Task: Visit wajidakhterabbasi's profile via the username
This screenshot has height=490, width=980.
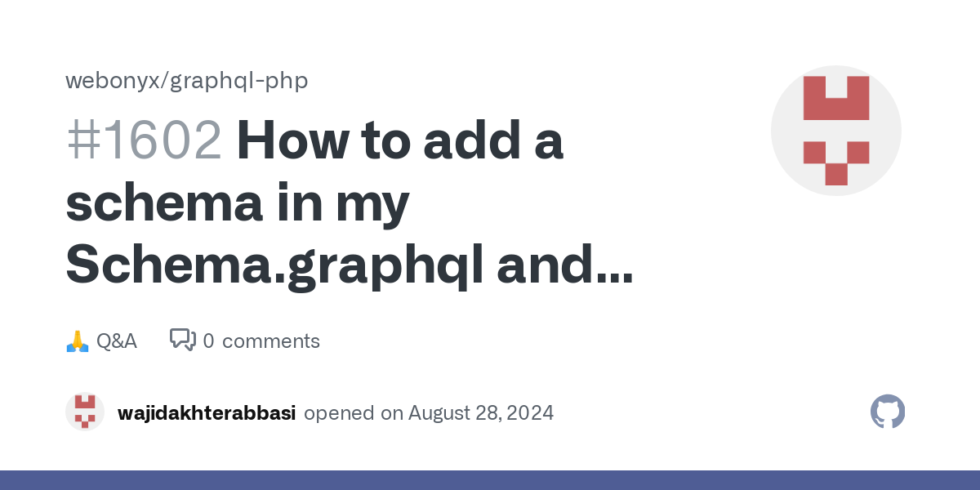Action: [x=207, y=413]
